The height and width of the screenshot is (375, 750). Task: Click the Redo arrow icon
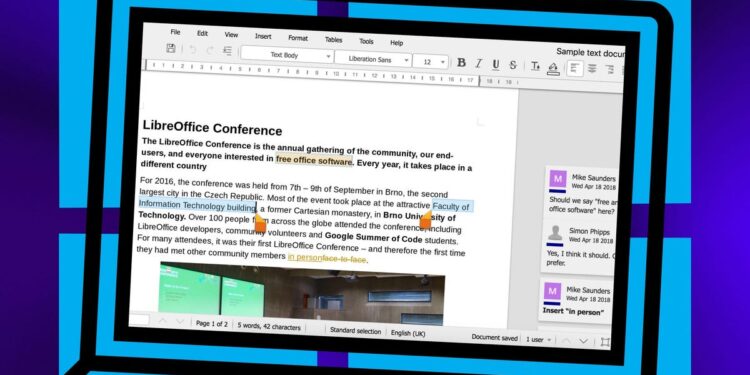[x=210, y=50]
